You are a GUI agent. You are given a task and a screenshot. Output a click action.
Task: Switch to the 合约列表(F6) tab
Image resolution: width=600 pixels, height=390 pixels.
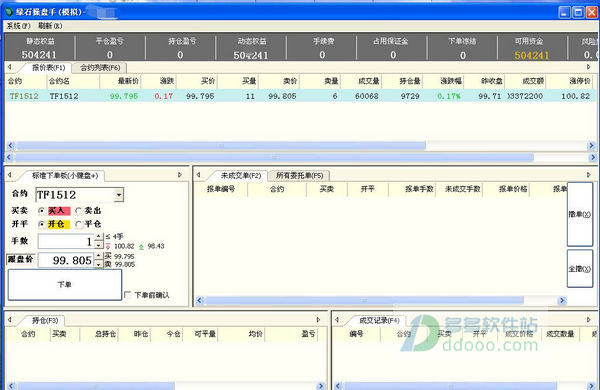100,68
